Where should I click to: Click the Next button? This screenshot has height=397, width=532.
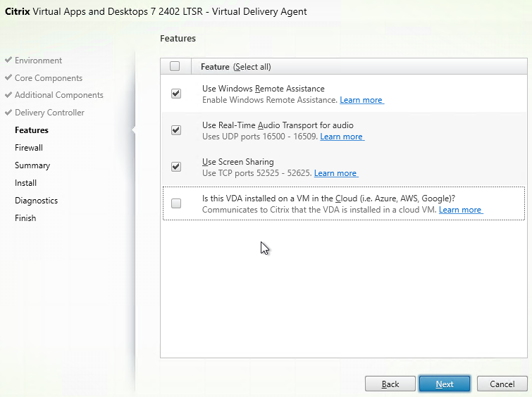pos(445,384)
